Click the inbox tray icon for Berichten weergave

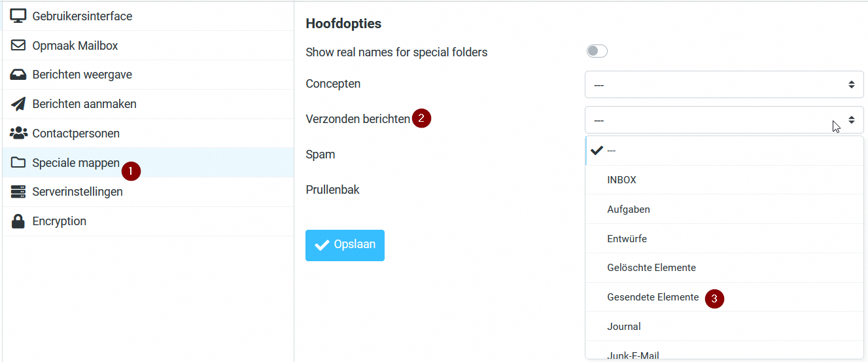coord(18,75)
